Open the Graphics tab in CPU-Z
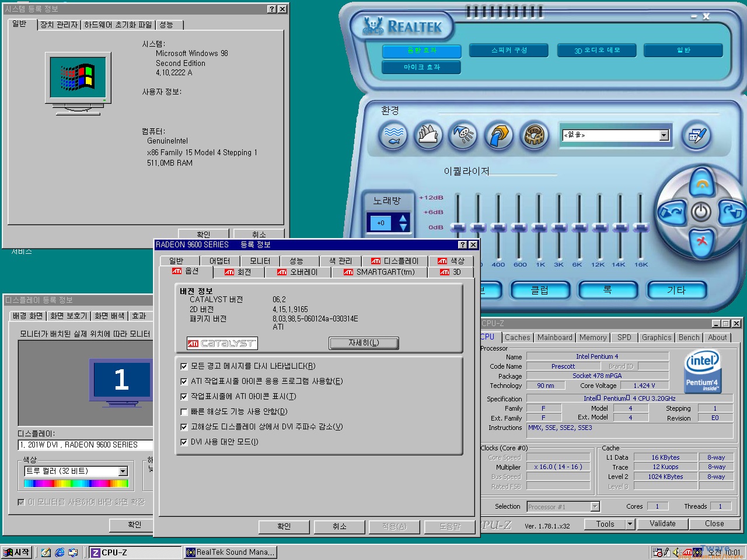This screenshot has width=747, height=560. [x=657, y=338]
